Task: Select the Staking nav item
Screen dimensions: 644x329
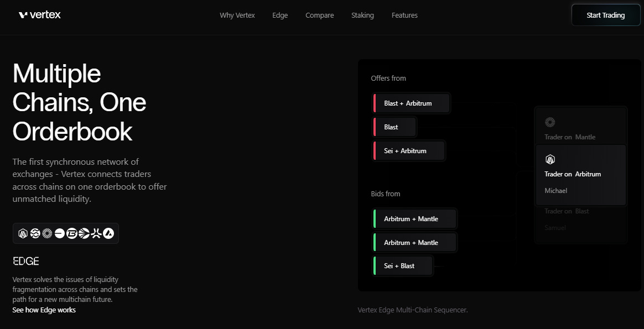Action: 362,15
